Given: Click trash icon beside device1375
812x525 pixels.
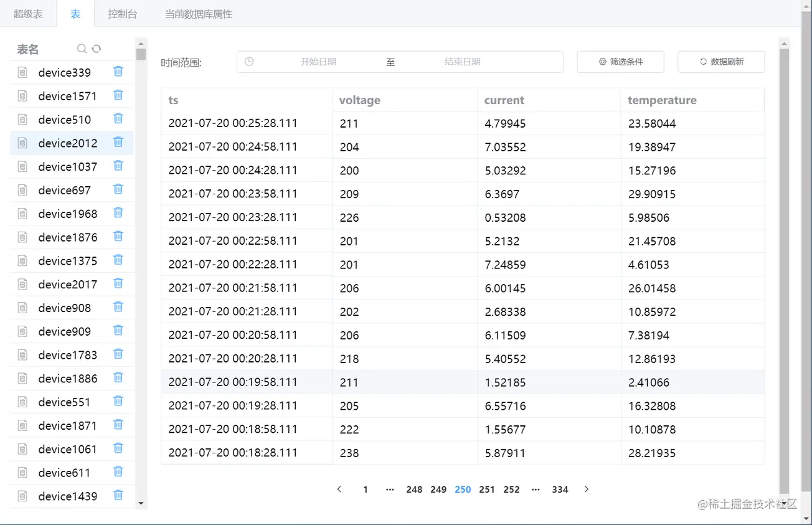Looking at the screenshot, I should [118, 260].
